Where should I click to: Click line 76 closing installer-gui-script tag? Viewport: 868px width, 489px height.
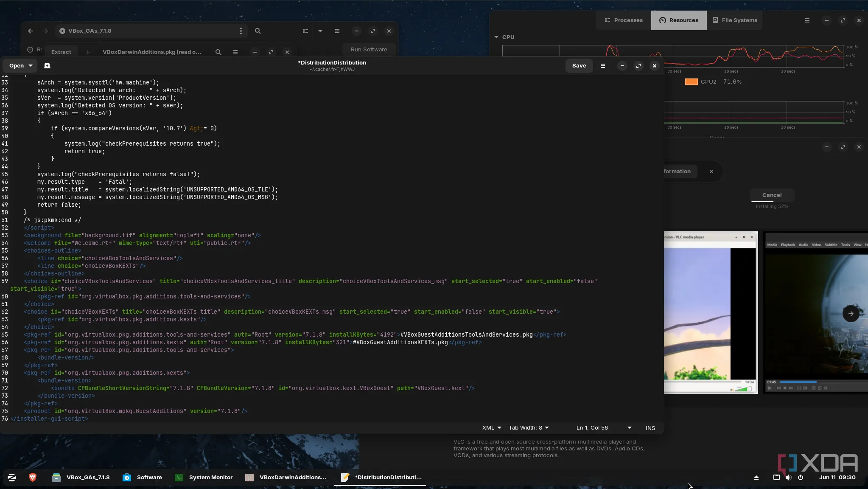tap(49, 419)
